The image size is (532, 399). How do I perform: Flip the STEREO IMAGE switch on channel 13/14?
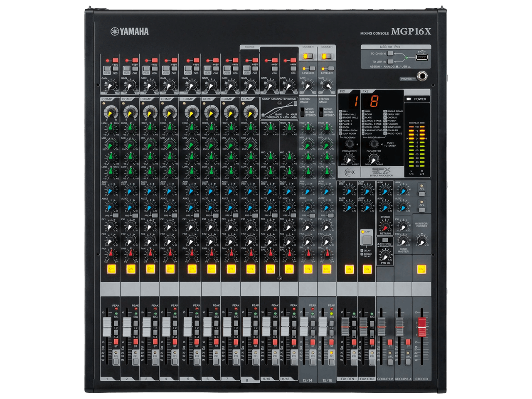coord(302,112)
